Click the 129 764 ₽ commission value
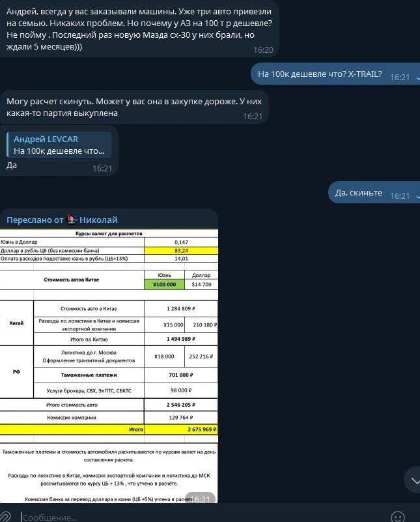The image size is (420, 522). (x=181, y=418)
